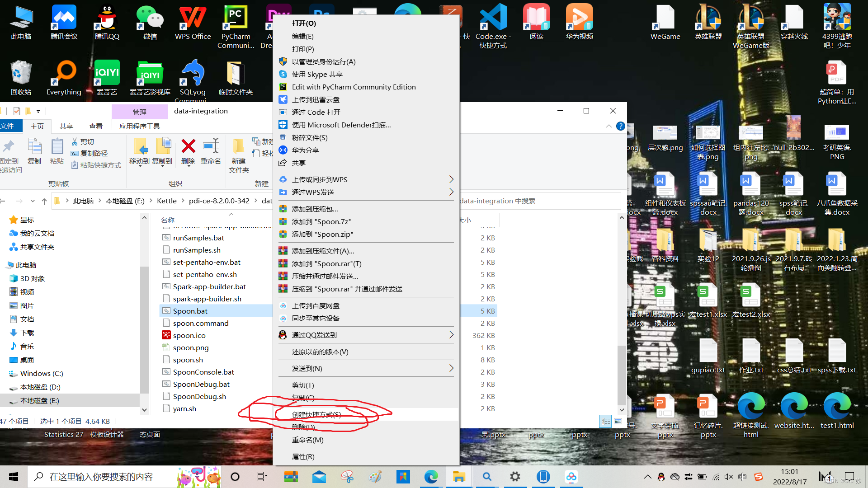868x488 pixels.
Task: Click the Cut scissors item in ribbon
Action: tap(83, 141)
